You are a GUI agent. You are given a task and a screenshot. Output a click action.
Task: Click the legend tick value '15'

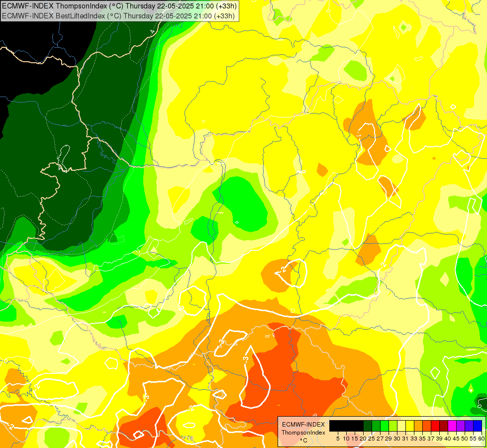tap(355, 439)
